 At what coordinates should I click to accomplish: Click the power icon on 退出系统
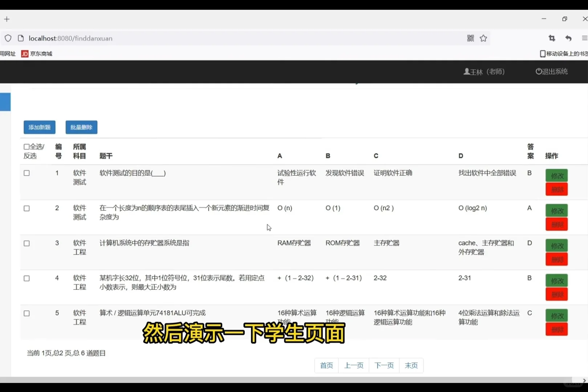(539, 72)
